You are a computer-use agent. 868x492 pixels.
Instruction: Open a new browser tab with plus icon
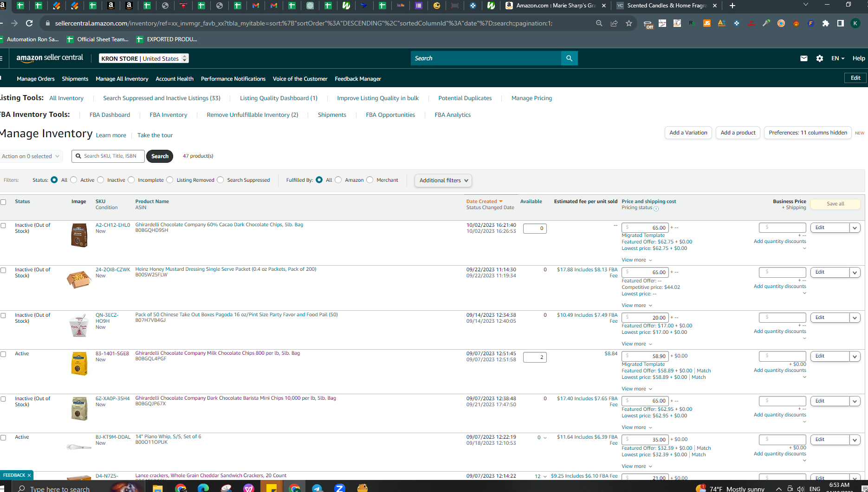coord(732,6)
